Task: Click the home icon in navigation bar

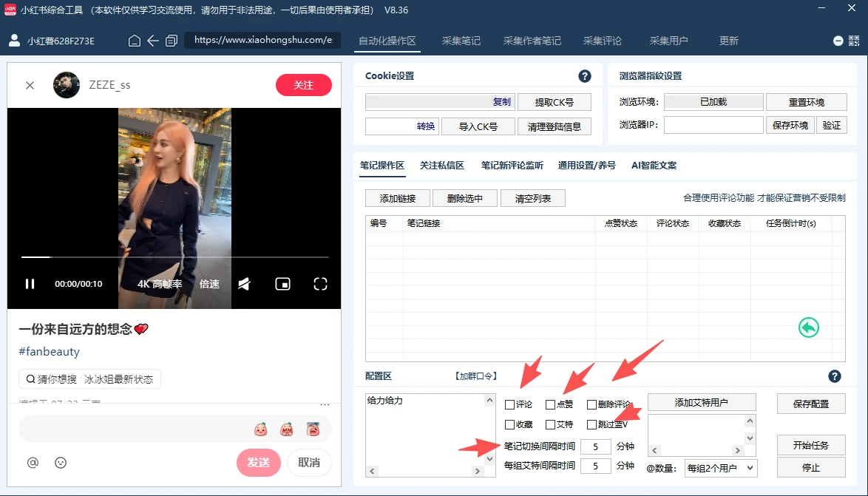Action: 134,41
